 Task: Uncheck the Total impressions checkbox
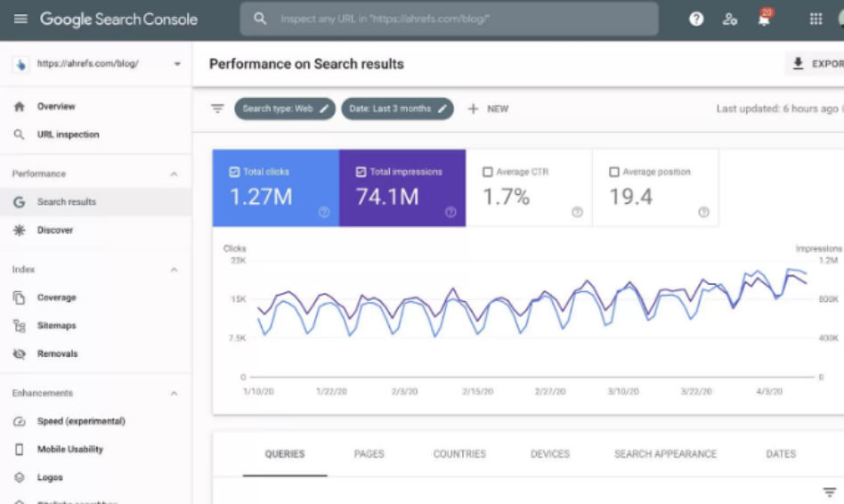pyautogui.click(x=361, y=172)
